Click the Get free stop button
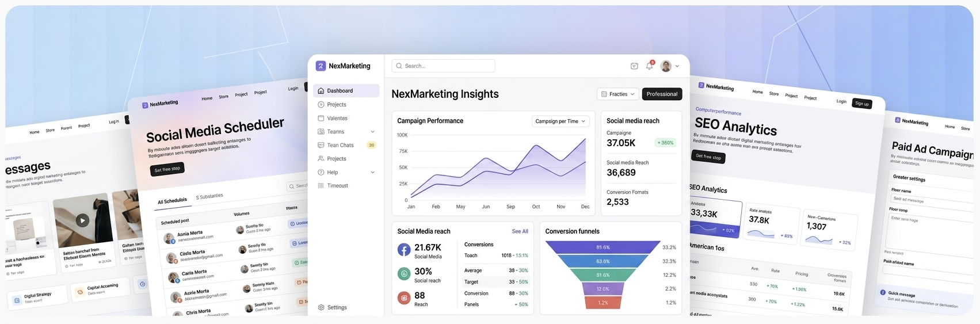Screen dimensions: 980x324 coord(708,157)
